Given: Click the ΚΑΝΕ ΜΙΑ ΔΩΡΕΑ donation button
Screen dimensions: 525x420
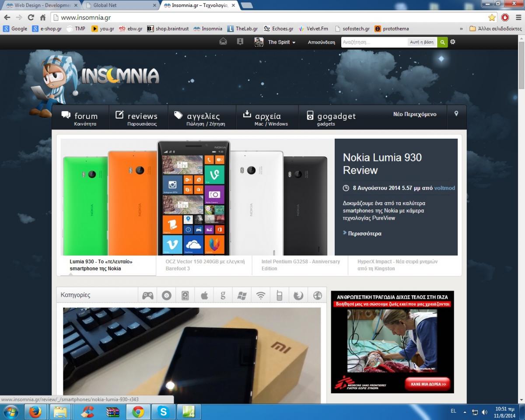Looking at the screenshot, I should 427,384.
